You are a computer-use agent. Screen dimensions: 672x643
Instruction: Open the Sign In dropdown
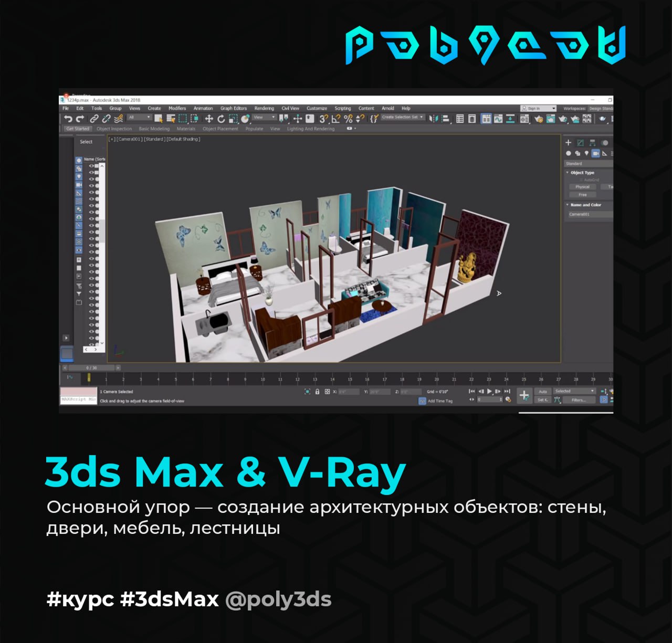[538, 108]
